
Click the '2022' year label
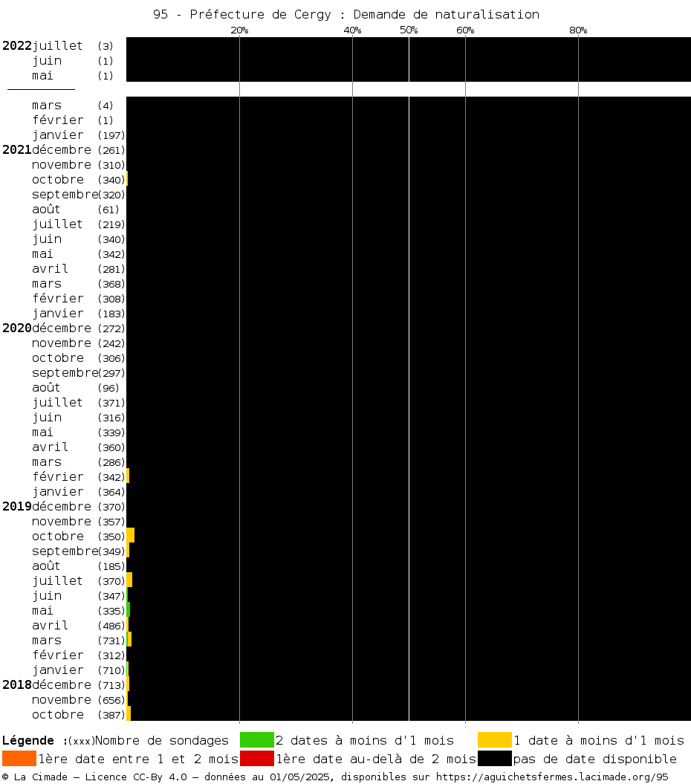pyautogui.click(x=17, y=45)
